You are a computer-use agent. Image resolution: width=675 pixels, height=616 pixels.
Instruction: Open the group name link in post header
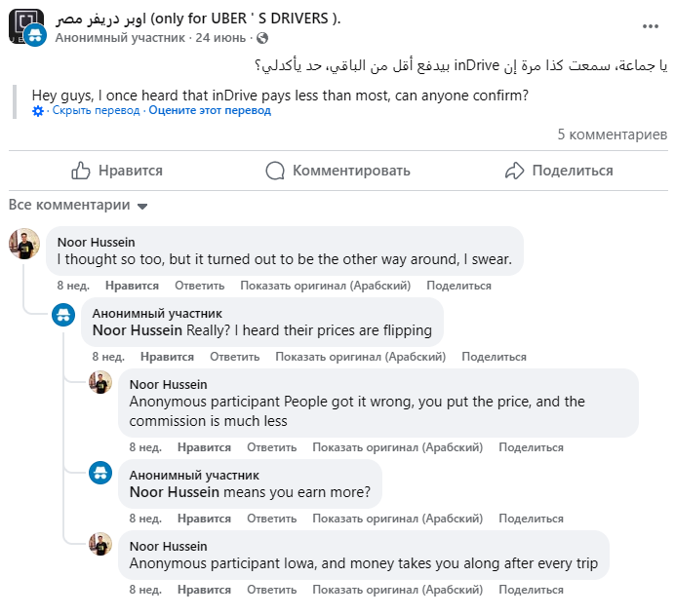(198, 19)
